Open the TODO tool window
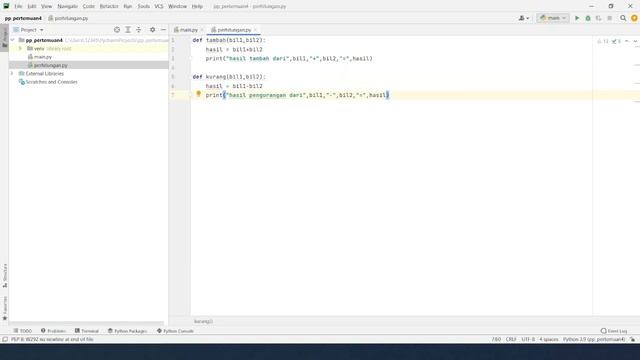 click(22, 331)
